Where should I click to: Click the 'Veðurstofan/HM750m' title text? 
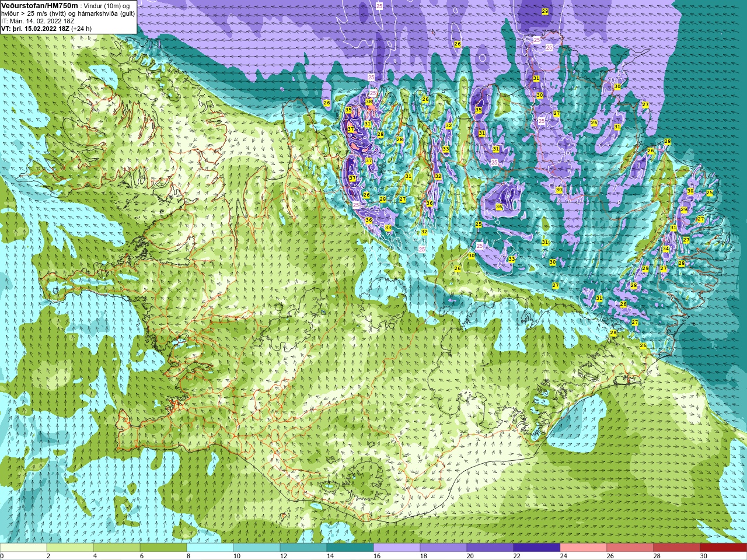coord(40,6)
